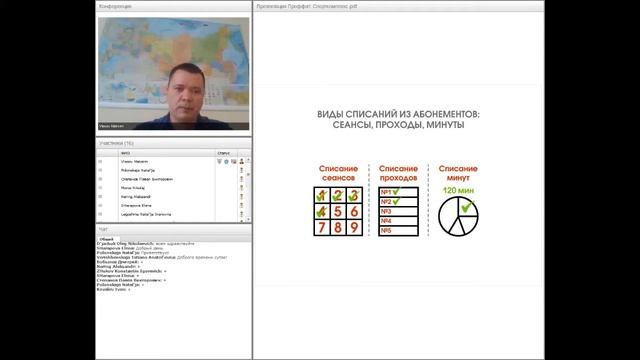Click the person icon in Sitarapova Elena participant row

(242, 205)
